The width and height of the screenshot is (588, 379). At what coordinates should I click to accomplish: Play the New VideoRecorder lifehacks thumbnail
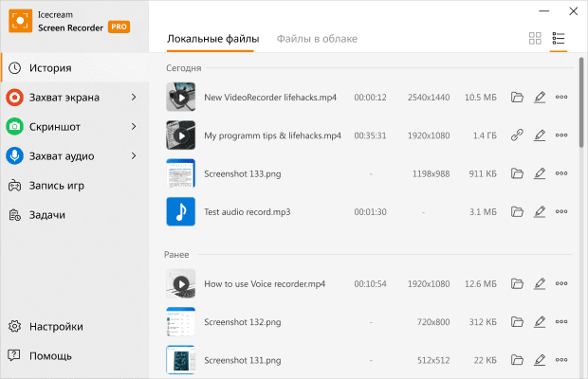[180, 98]
